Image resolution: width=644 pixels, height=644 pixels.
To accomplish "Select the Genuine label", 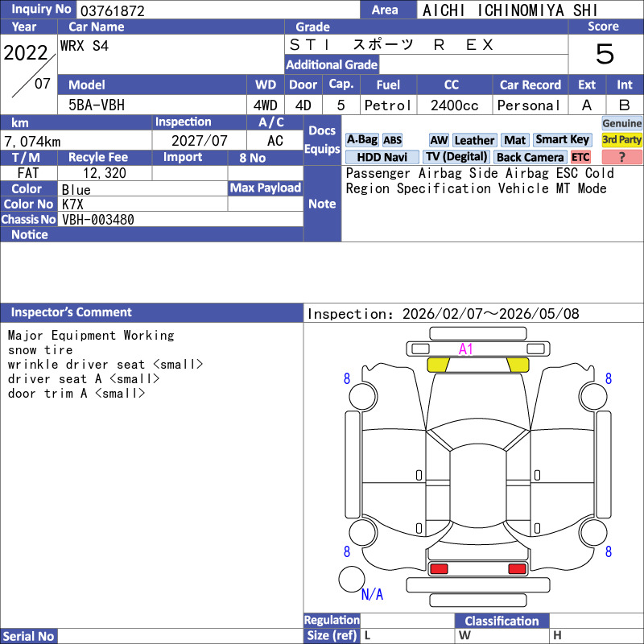I will [622, 123].
